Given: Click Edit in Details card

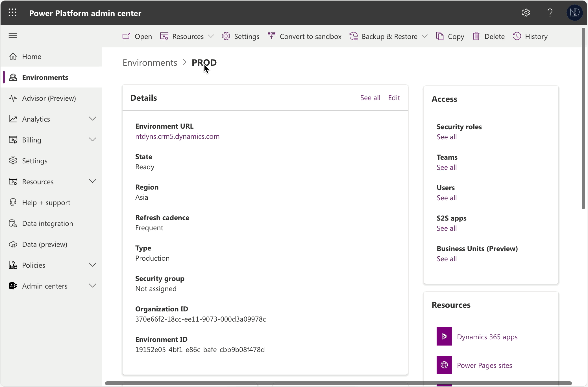Looking at the screenshot, I should [394, 98].
